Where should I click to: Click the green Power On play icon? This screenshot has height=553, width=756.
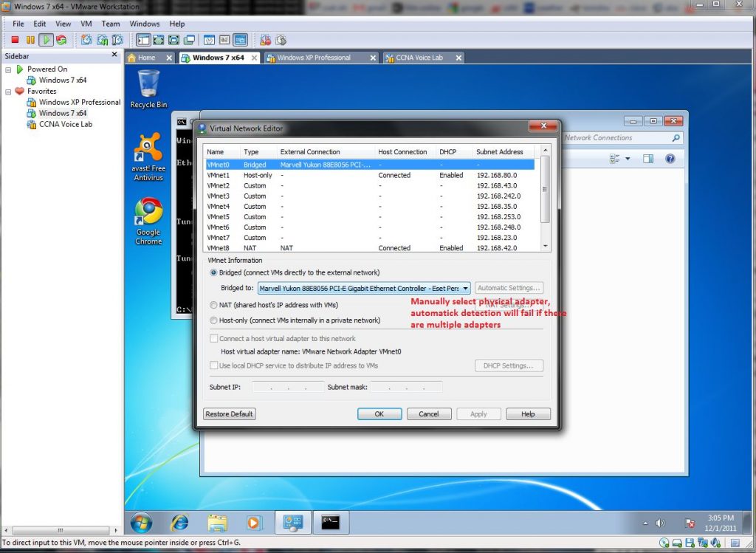pos(46,40)
